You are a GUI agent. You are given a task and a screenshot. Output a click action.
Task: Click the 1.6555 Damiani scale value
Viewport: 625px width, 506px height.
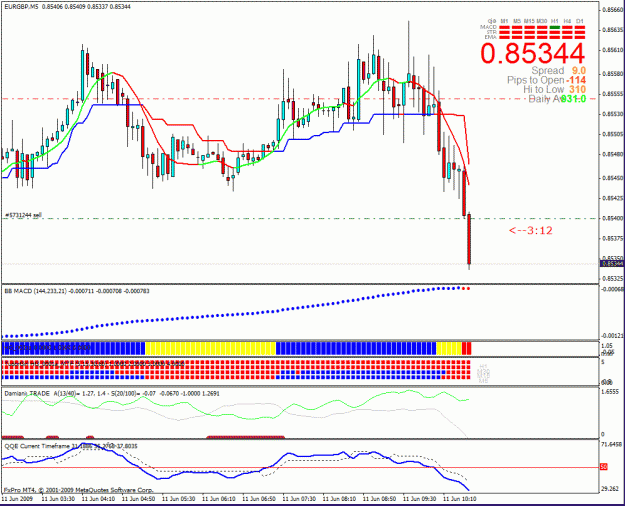(x=610, y=392)
